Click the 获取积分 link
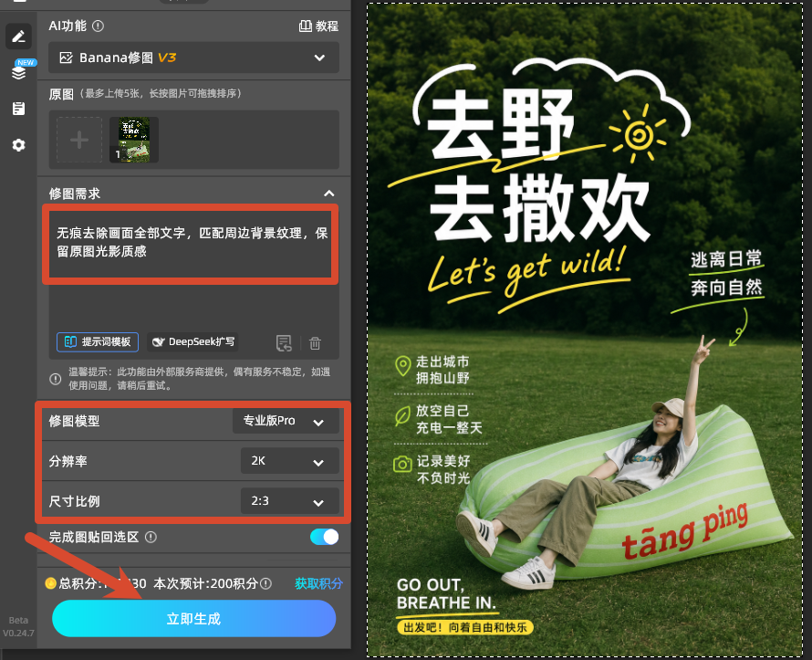Screen dimensions: 812x660 click(318, 584)
